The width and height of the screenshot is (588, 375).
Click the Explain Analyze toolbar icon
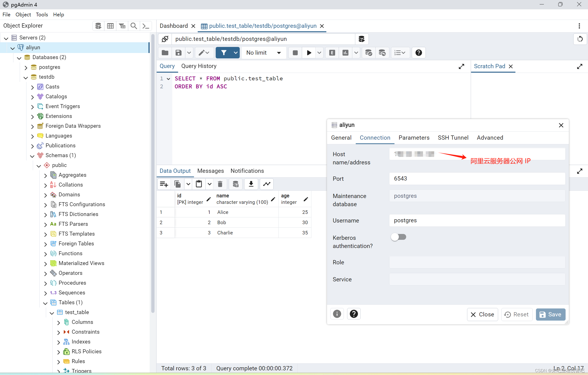click(x=345, y=53)
